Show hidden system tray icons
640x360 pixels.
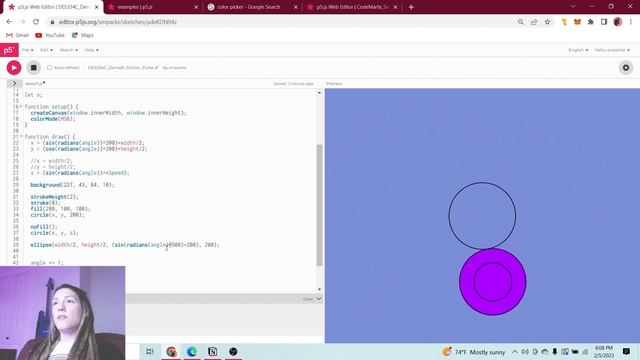click(515, 352)
